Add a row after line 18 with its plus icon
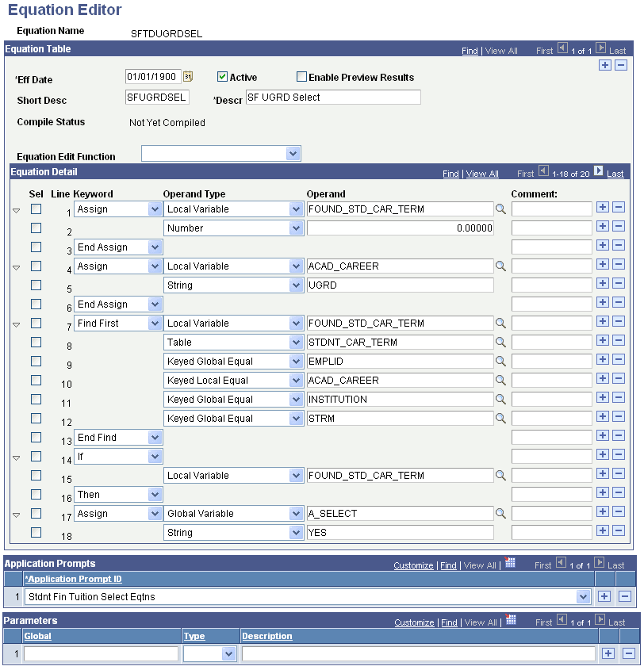644x670 pixels. (604, 531)
